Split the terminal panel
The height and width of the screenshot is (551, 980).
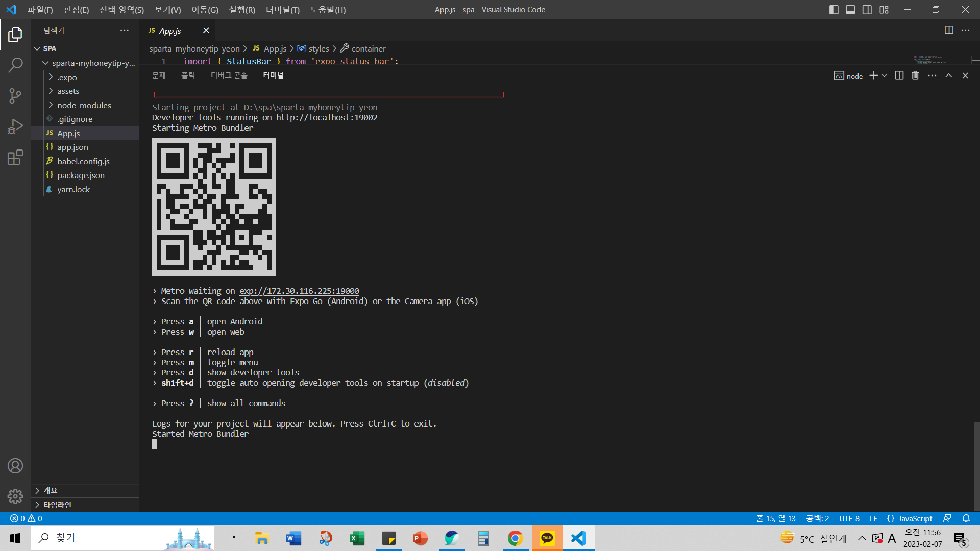tap(899, 76)
